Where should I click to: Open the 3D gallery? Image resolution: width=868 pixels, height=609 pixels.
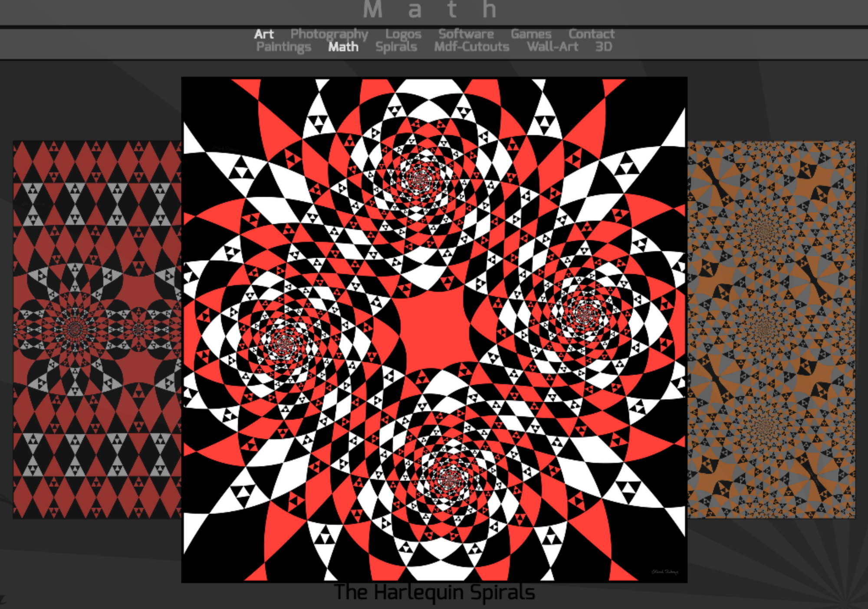pyautogui.click(x=603, y=47)
